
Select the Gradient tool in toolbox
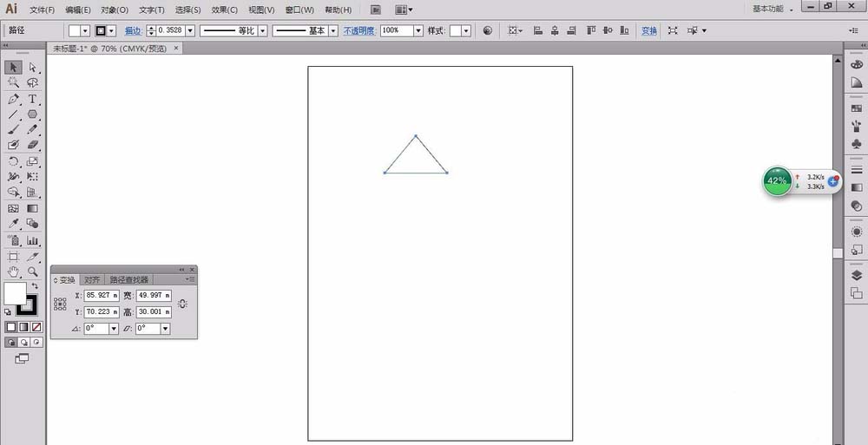[33, 209]
